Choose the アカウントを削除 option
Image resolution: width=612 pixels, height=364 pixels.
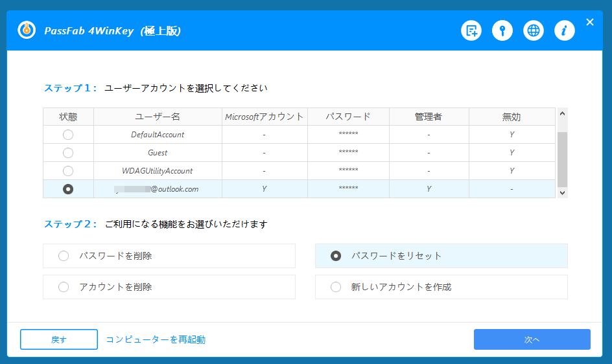(x=64, y=287)
